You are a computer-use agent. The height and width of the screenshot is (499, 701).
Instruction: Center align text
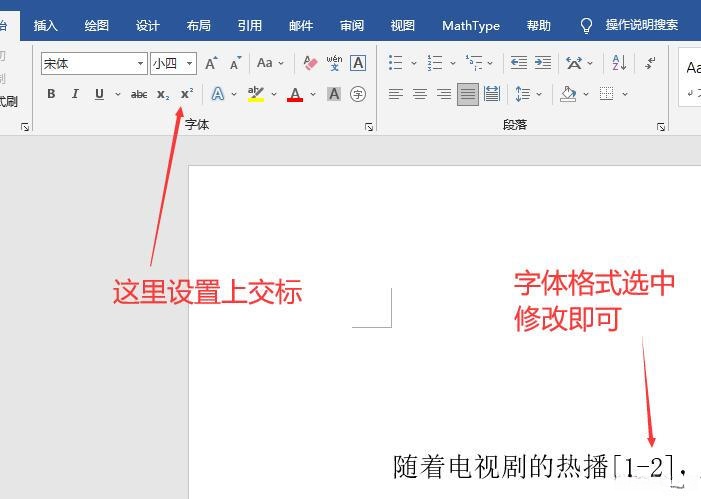420,94
